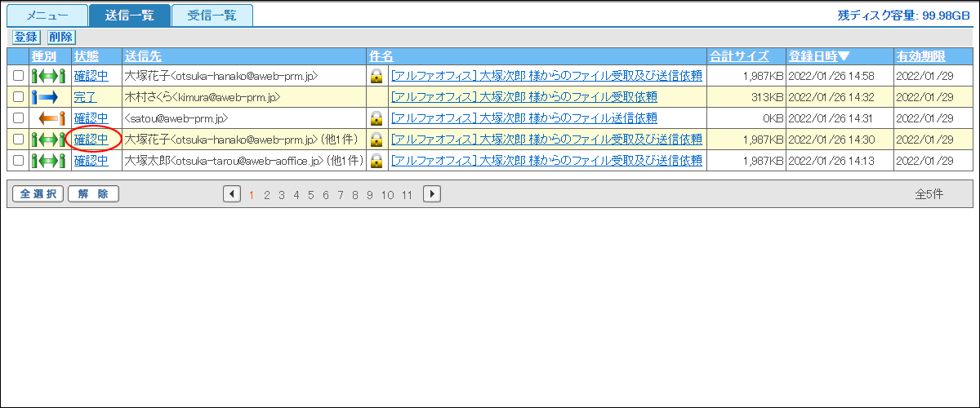Select the checkbox for the 木村さくら row
Screen dimensions: 980x408
18,97
